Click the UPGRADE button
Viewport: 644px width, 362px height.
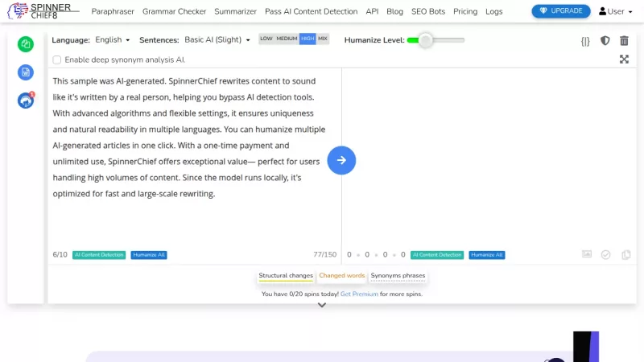click(561, 11)
